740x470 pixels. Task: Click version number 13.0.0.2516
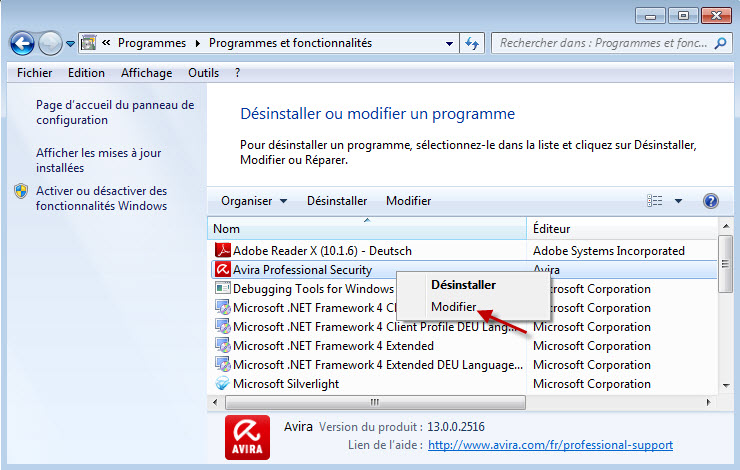point(456,427)
